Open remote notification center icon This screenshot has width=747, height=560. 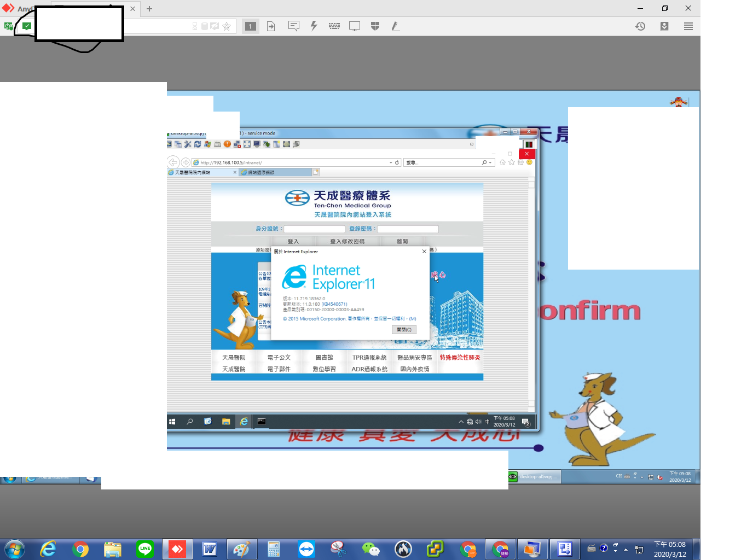[x=525, y=422]
